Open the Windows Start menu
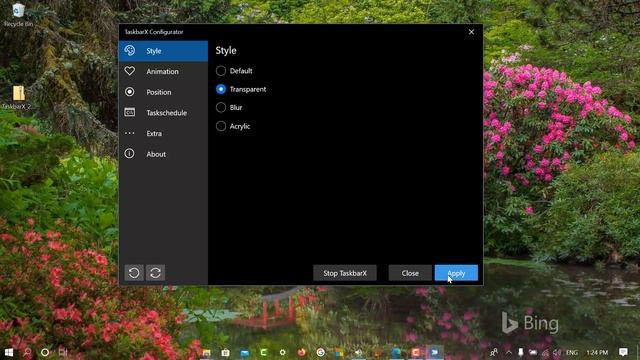640x360 pixels. point(9,352)
